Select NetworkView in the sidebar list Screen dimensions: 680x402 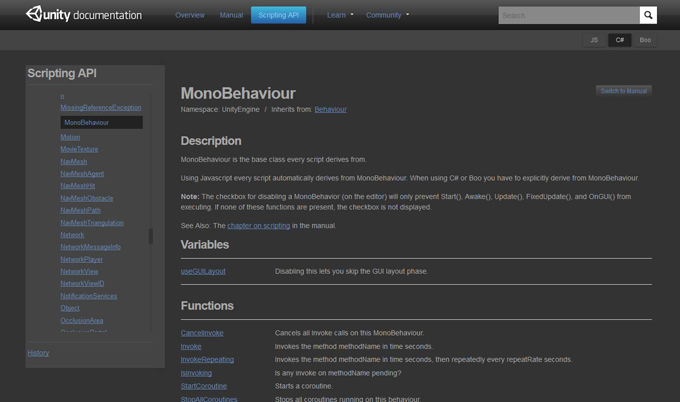click(79, 271)
